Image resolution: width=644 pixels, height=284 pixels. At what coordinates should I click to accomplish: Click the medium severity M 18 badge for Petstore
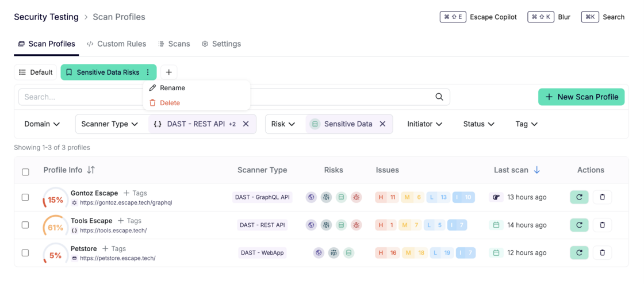tap(415, 253)
